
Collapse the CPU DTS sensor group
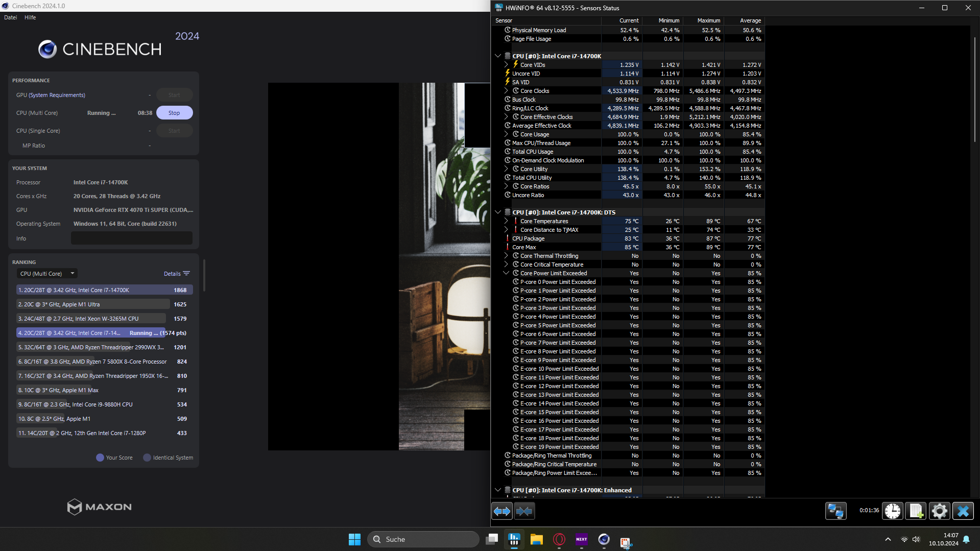(498, 212)
